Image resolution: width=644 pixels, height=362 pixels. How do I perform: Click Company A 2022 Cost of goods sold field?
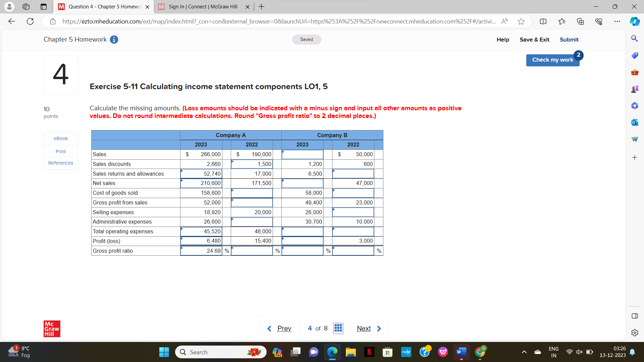(x=252, y=193)
